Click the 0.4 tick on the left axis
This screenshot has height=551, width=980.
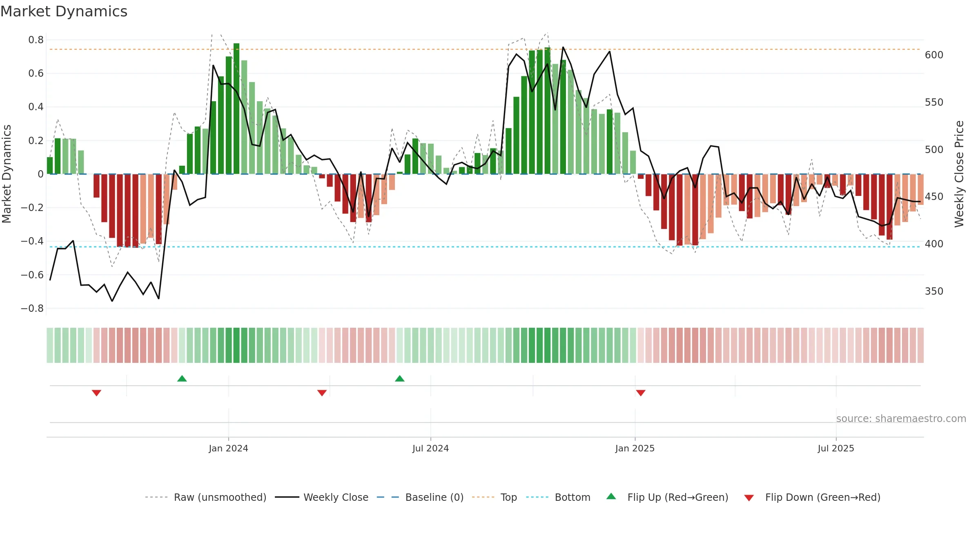click(36, 107)
